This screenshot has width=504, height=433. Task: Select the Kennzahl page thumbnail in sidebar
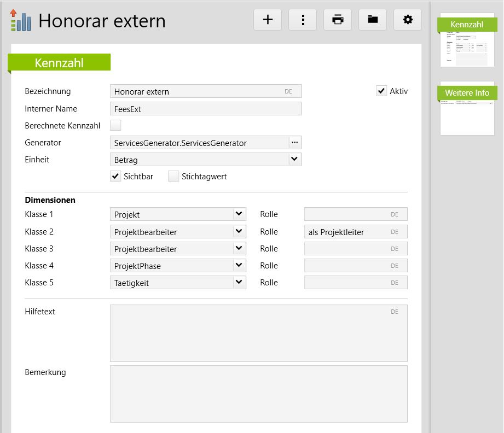pos(467,41)
